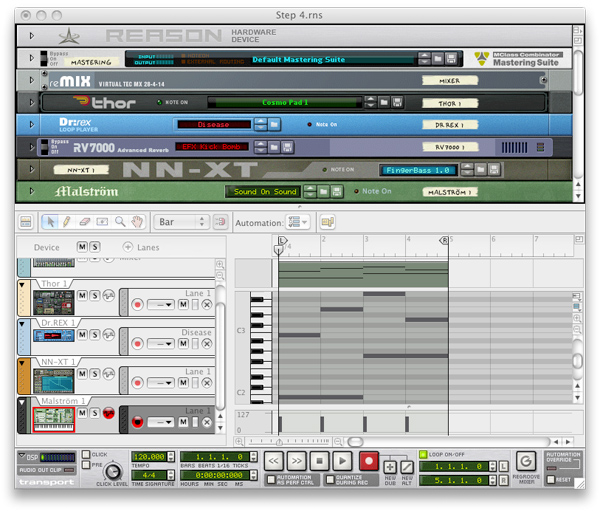Select the Hand tool
The image size is (600, 511).
[x=137, y=222]
